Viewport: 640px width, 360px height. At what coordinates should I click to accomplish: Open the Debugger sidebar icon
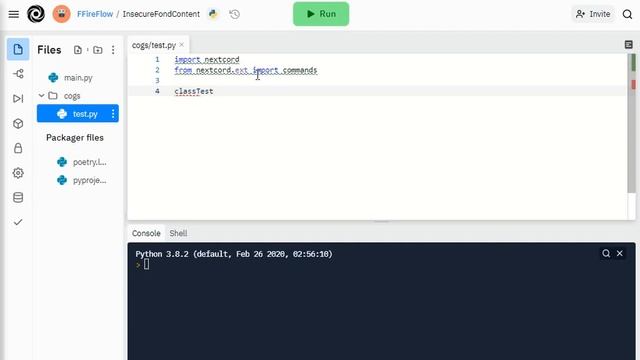click(18, 98)
